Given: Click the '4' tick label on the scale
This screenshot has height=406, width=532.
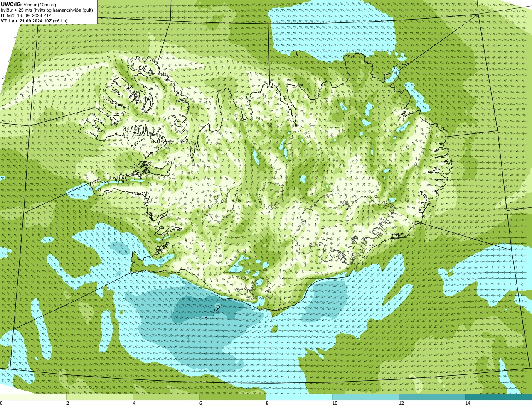Looking at the screenshot, I should [134, 403].
